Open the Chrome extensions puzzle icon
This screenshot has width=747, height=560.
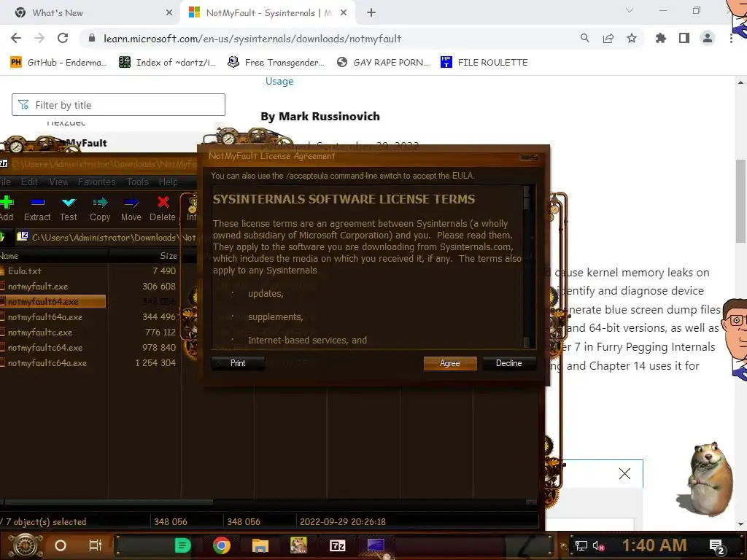point(660,38)
